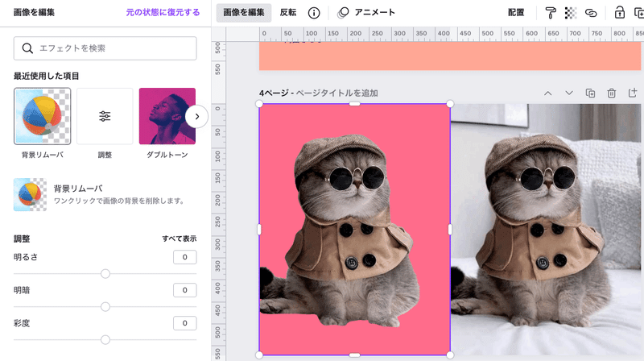Image resolution: width=644 pixels, height=361 pixels.
Task: Duplicate page 4 using the copy icon
Action: click(x=590, y=93)
